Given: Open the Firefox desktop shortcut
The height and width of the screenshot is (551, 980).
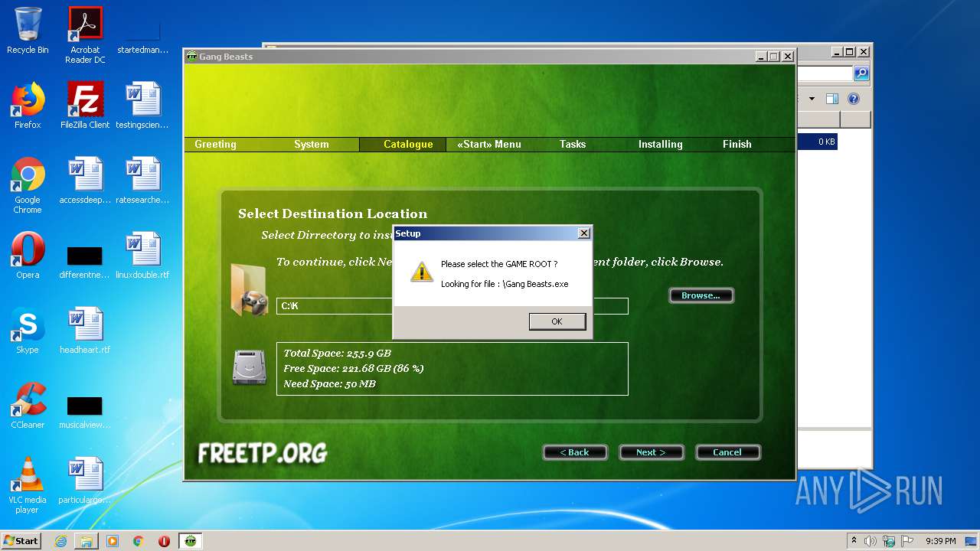Looking at the screenshot, I should 28,106.
